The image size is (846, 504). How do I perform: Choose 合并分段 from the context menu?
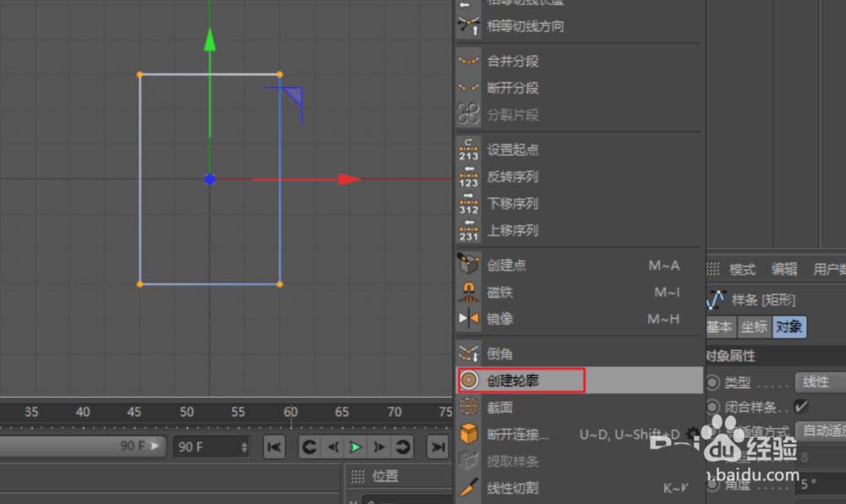[x=513, y=61]
